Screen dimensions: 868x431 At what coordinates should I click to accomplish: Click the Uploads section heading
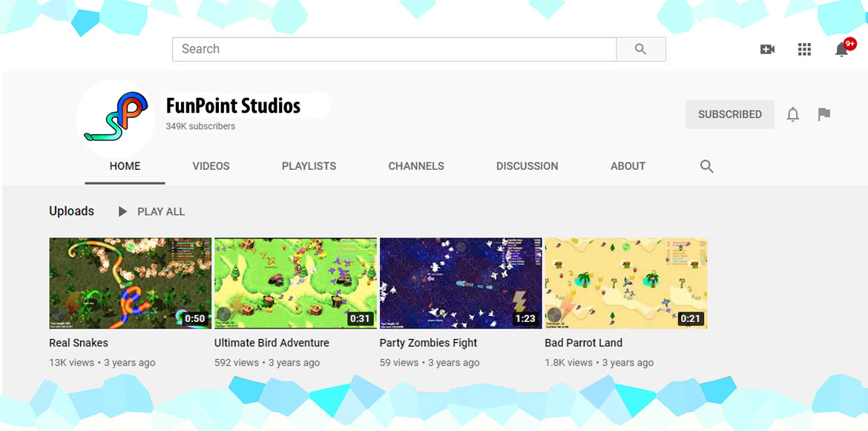tap(71, 211)
